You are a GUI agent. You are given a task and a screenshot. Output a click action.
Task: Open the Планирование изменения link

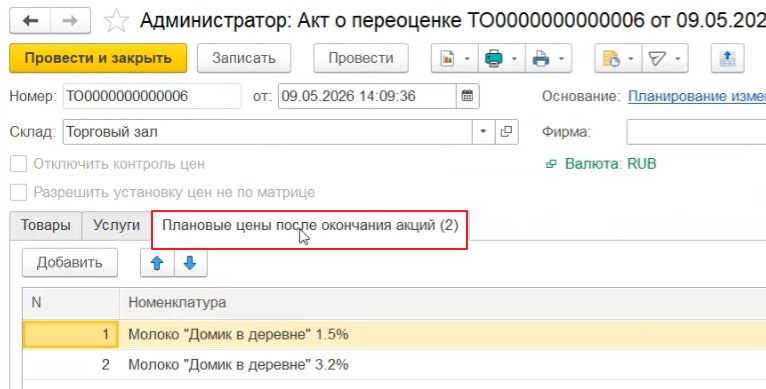[x=697, y=96]
